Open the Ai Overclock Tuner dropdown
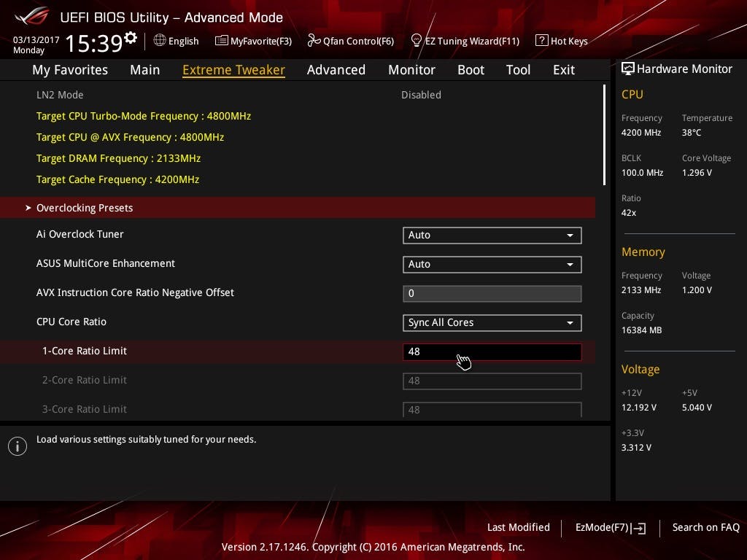This screenshot has width=747, height=560. [492, 235]
